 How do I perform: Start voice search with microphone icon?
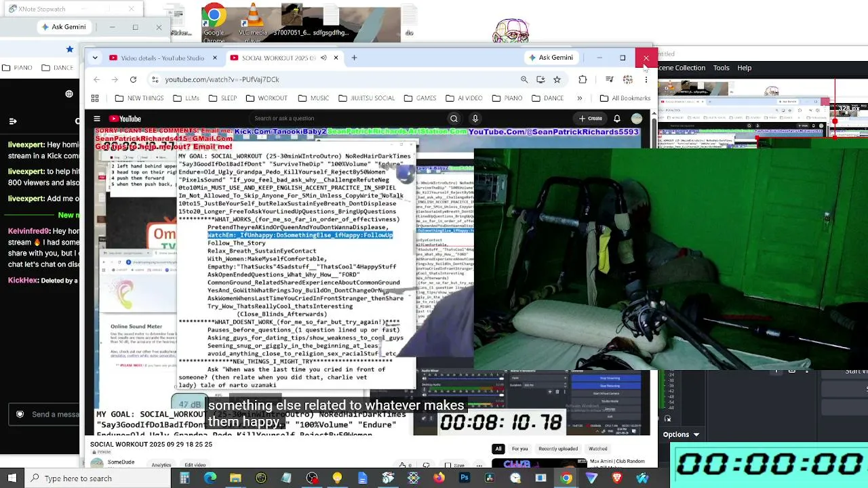point(475,119)
